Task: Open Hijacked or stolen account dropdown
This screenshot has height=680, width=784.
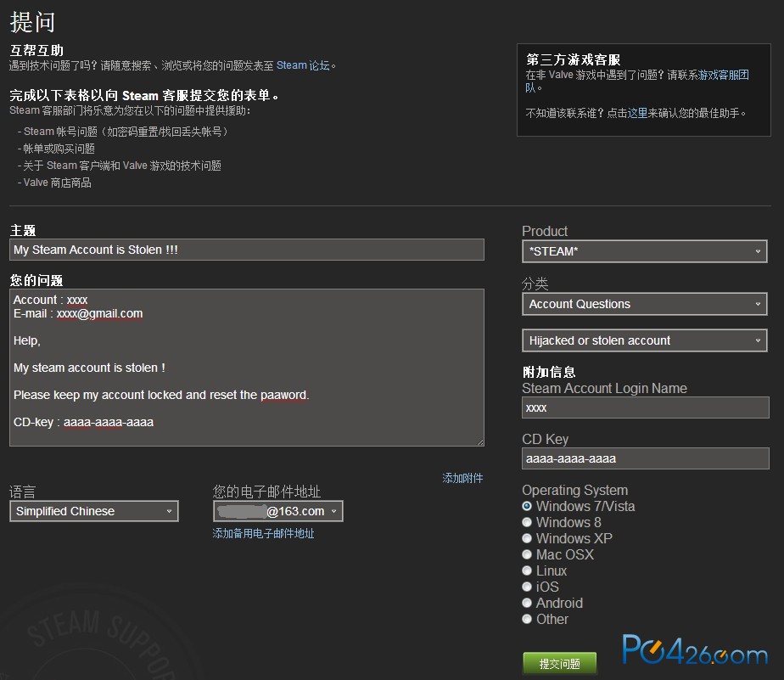Action: [645, 340]
